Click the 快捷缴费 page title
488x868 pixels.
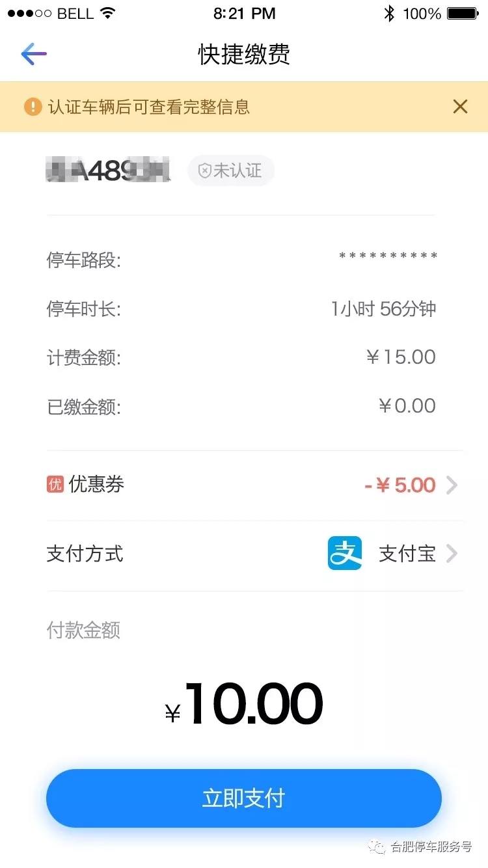(x=244, y=55)
